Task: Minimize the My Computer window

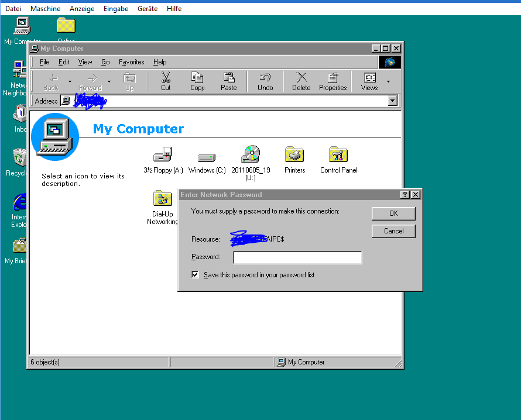Action: coord(376,49)
